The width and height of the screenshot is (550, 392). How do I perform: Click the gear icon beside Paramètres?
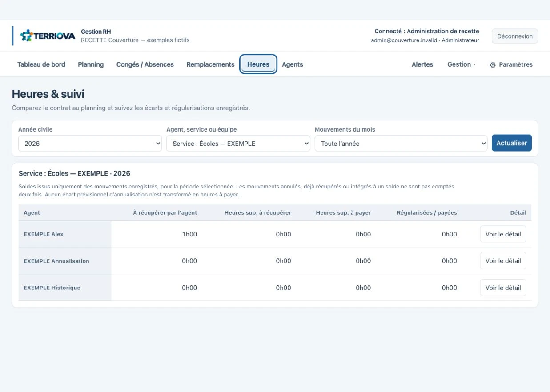click(493, 65)
